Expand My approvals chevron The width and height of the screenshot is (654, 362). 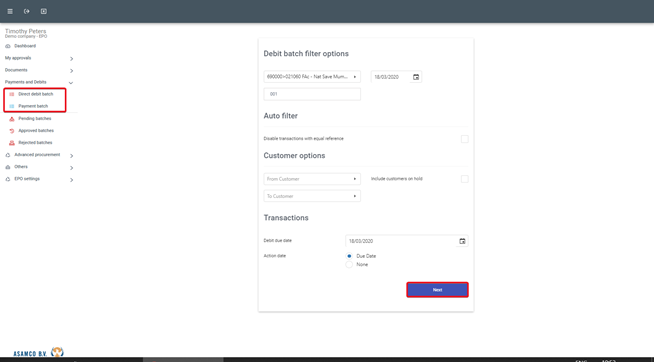click(71, 59)
